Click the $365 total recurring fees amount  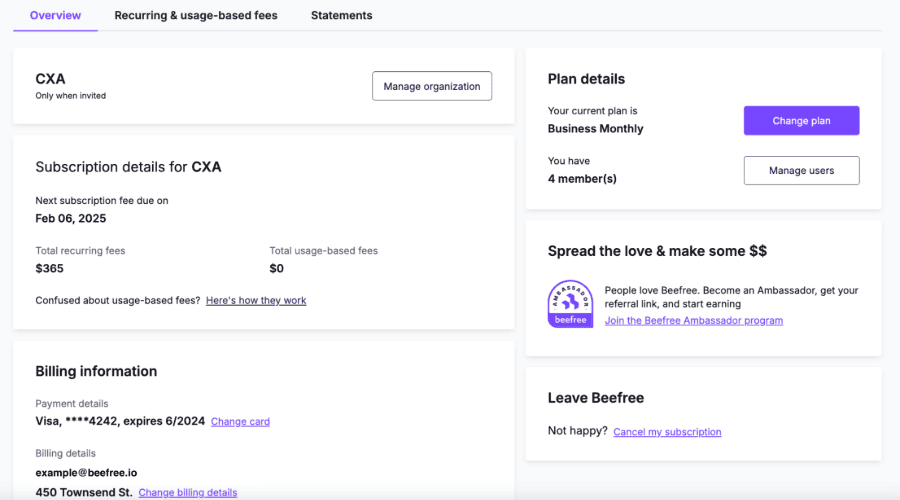tap(49, 268)
